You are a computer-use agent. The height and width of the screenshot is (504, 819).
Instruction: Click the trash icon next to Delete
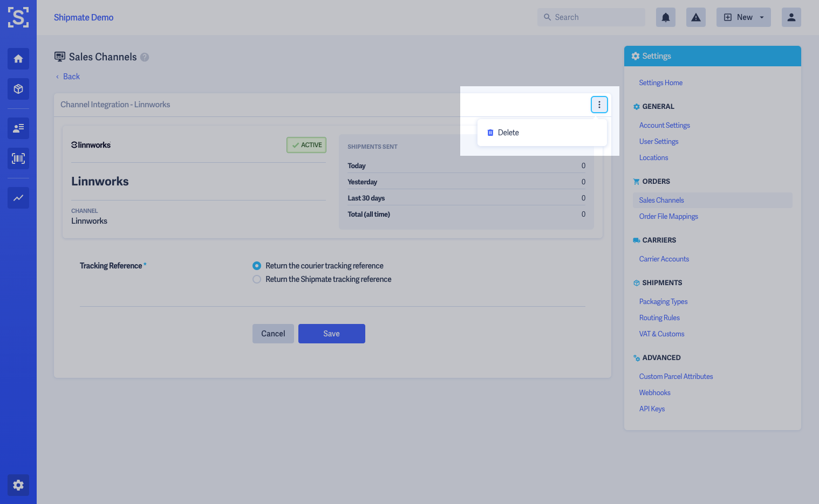490,133
